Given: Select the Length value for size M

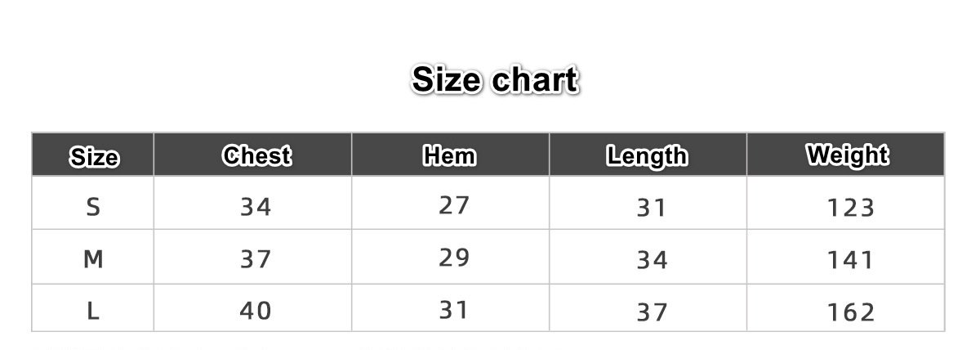Looking at the screenshot, I should [652, 261].
